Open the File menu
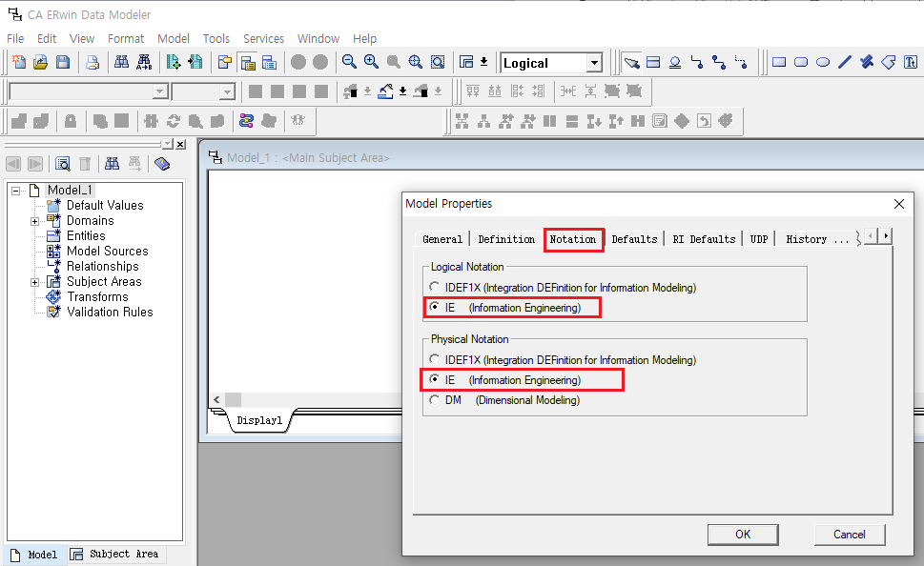The image size is (924, 566). 15,38
